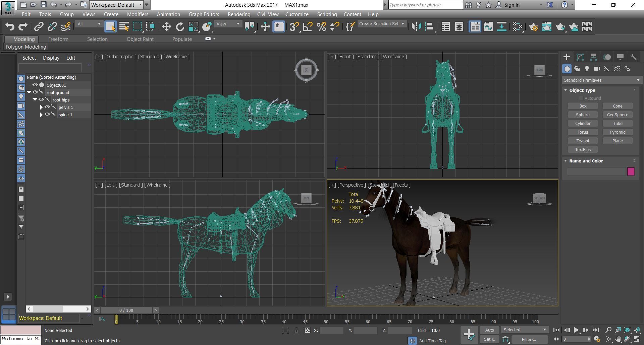
Task: Open the Graph Editors menu
Action: click(x=204, y=14)
